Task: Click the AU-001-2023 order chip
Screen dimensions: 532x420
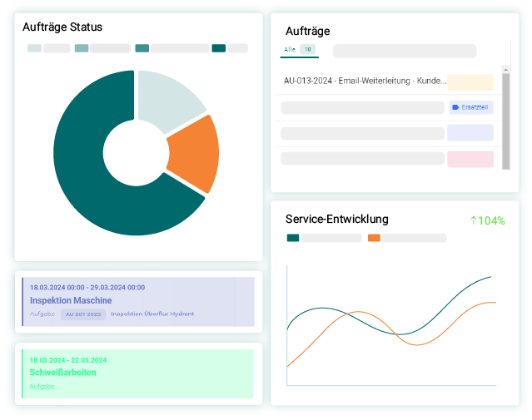Action: (x=82, y=314)
